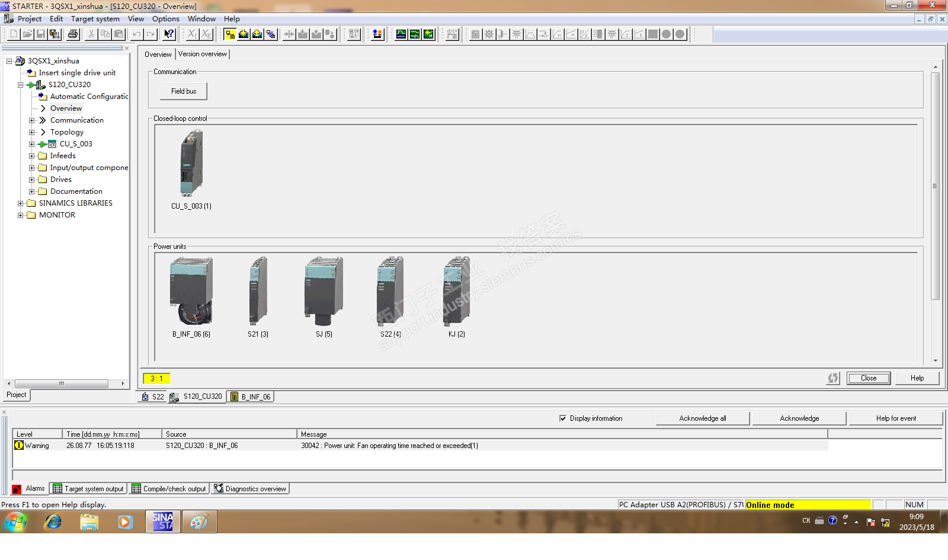Click the Save project toolbar icon

pos(41,34)
